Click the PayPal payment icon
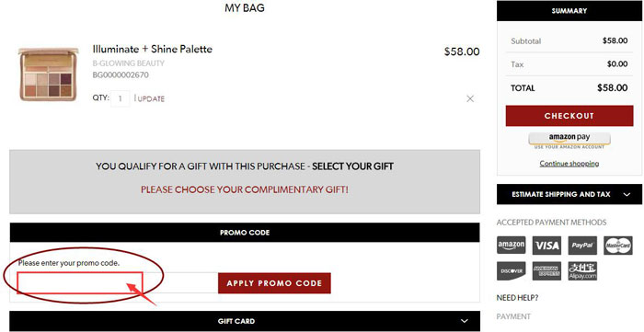Image resolution: width=644 pixels, height=332 pixels. (582, 246)
